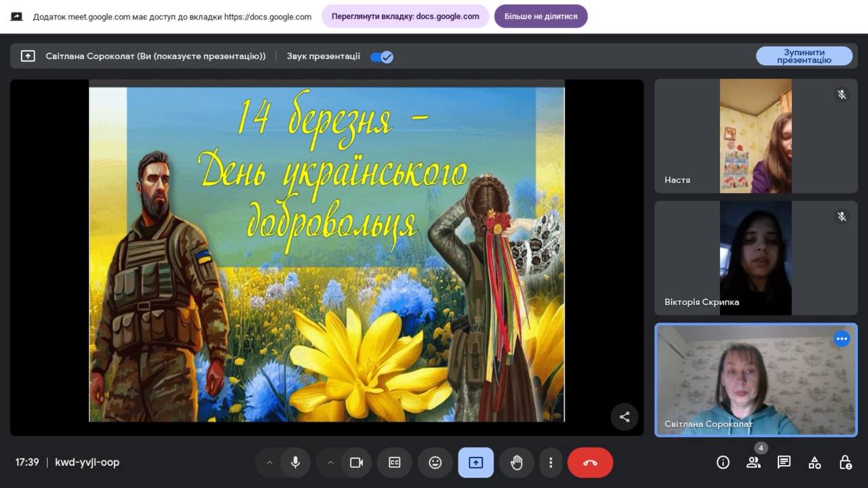Click the Звук презентації label
This screenshot has height=488, width=868.
click(323, 56)
